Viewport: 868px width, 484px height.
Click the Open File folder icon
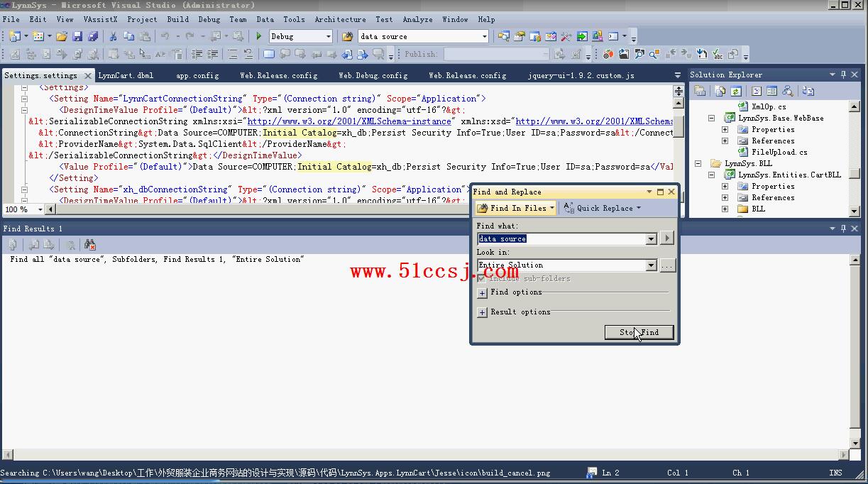click(x=62, y=36)
